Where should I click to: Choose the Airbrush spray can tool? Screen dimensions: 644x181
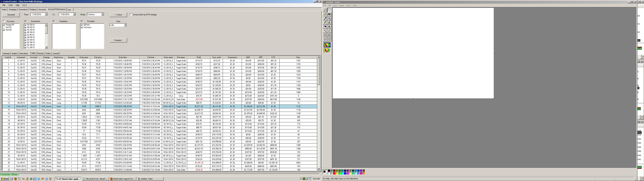coord(325,26)
